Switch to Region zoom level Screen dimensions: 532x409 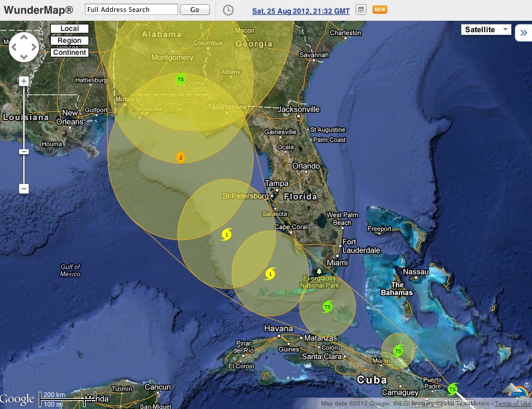pos(69,41)
